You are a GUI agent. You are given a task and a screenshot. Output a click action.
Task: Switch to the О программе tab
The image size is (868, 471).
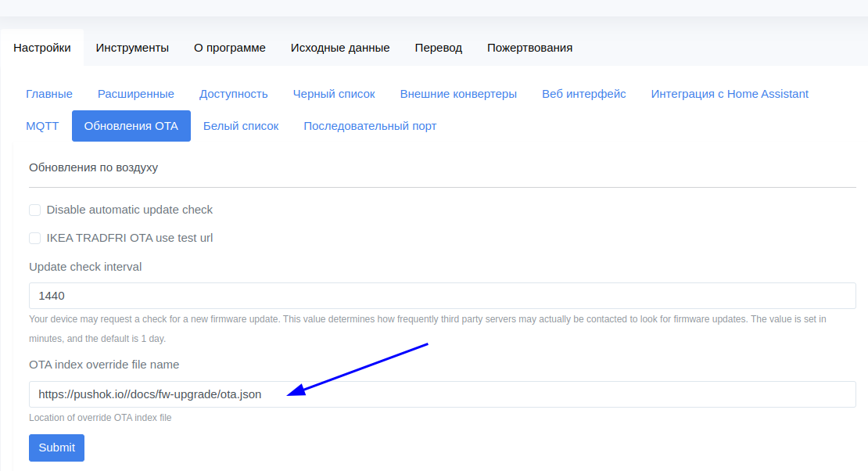coord(230,48)
